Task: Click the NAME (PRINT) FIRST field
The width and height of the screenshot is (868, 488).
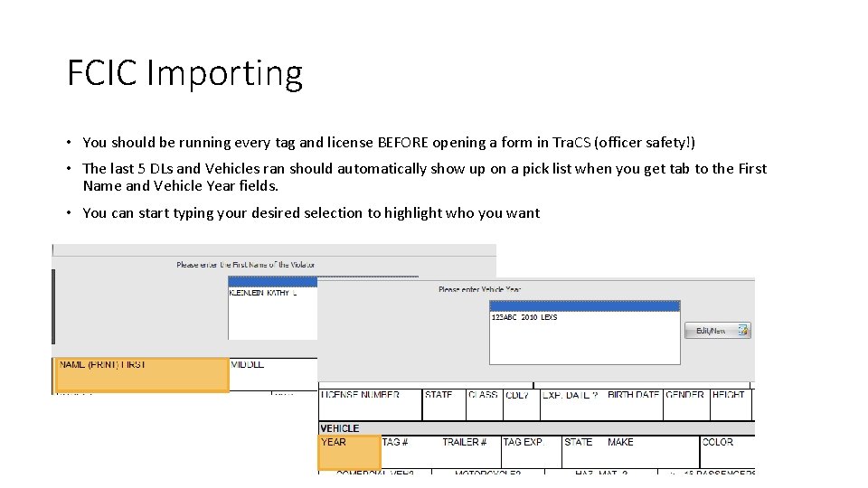Action: (x=142, y=375)
